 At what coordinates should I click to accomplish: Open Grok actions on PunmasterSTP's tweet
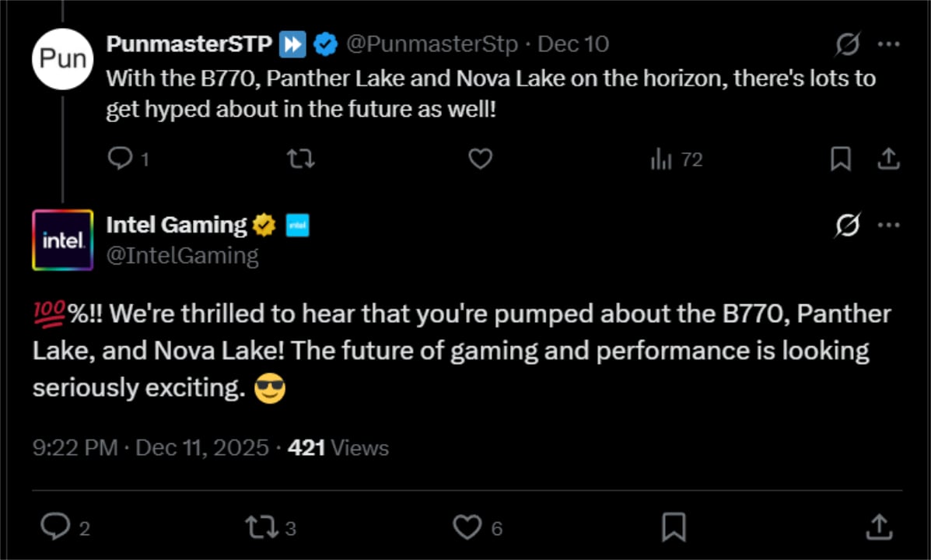(849, 44)
